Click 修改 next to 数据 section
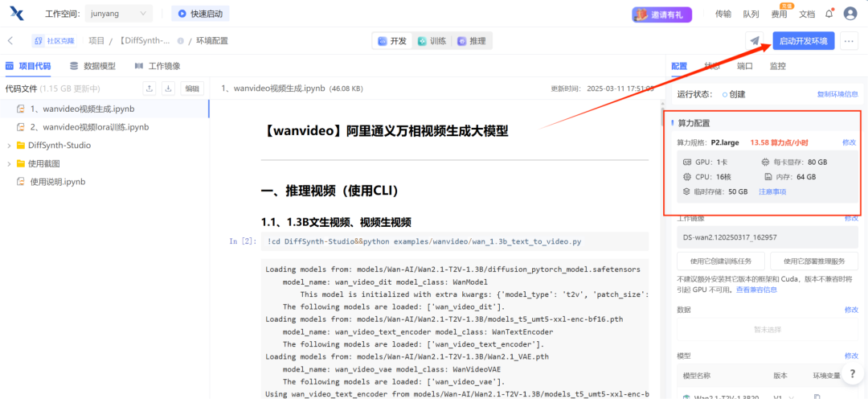The height and width of the screenshot is (399, 868). (851, 310)
